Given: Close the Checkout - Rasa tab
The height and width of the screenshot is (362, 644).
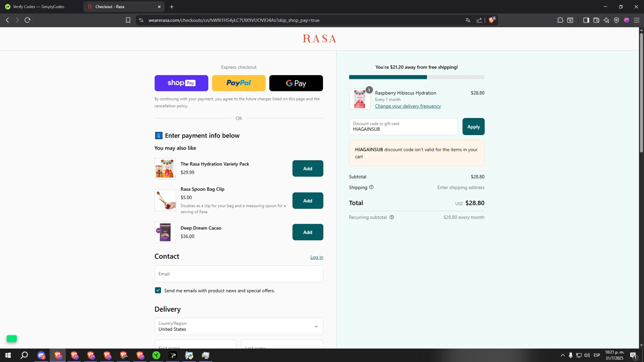Looking at the screenshot, I should pos(159,7).
